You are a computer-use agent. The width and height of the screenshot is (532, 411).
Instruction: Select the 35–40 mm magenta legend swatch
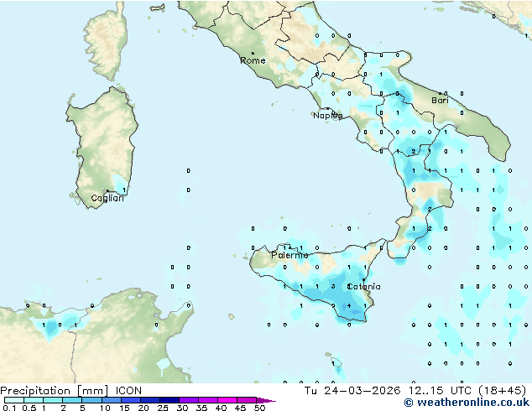pos(208,400)
